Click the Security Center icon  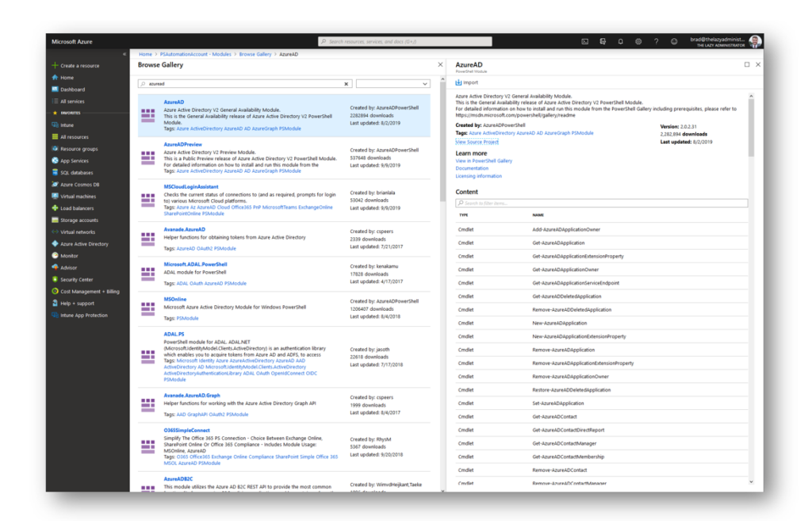tap(55, 280)
